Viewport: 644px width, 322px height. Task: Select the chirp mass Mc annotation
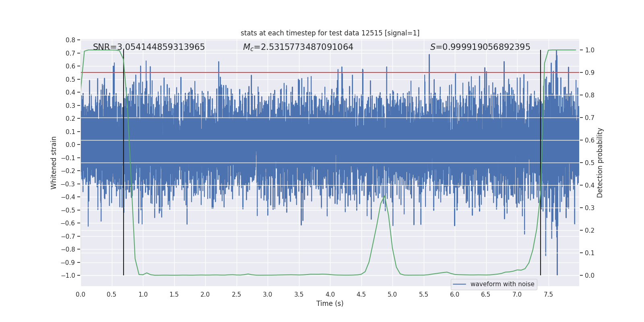point(298,47)
